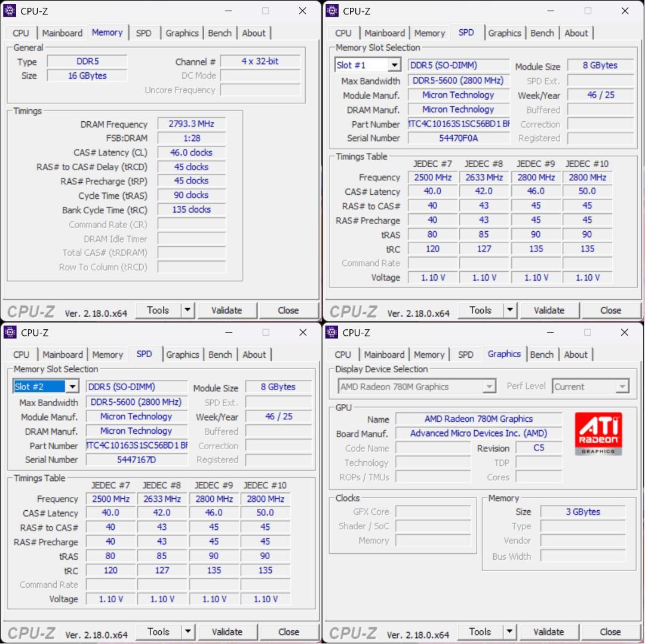This screenshot has width=645, height=644.
Task: Open About tab in Memory window
Action: pyautogui.click(x=254, y=33)
